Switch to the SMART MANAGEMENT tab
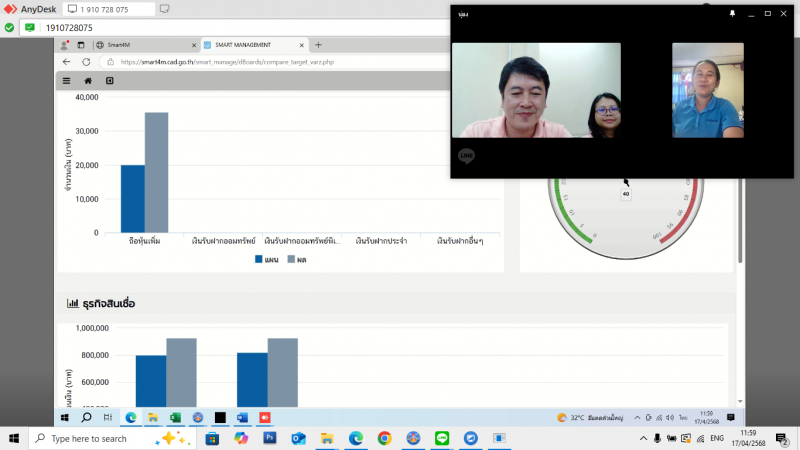 [254, 45]
